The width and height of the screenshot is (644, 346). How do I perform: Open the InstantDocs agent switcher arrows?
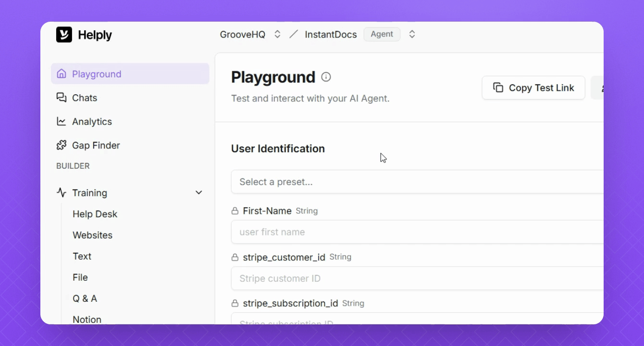click(x=412, y=34)
